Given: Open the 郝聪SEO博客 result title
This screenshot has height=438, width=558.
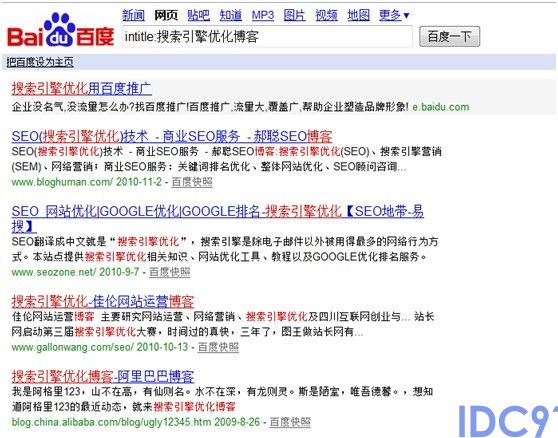Looking at the screenshot, I should pos(172,136).
